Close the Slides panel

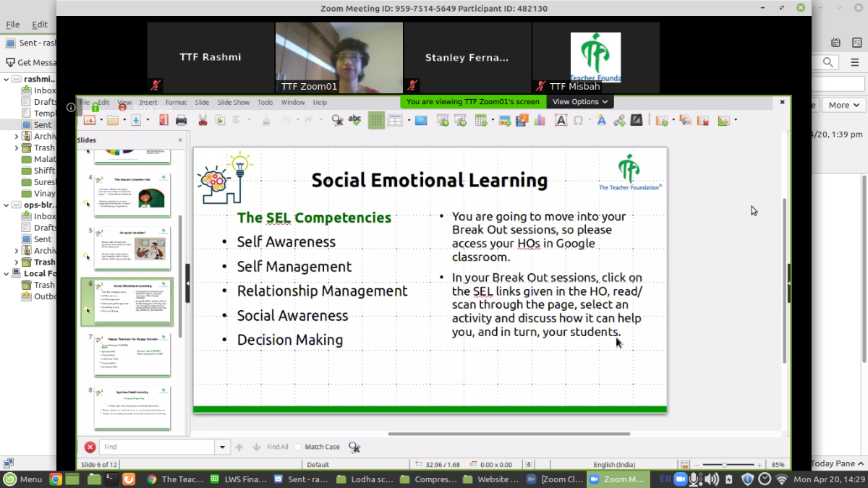pyautogui.click(x=180, y=140)
